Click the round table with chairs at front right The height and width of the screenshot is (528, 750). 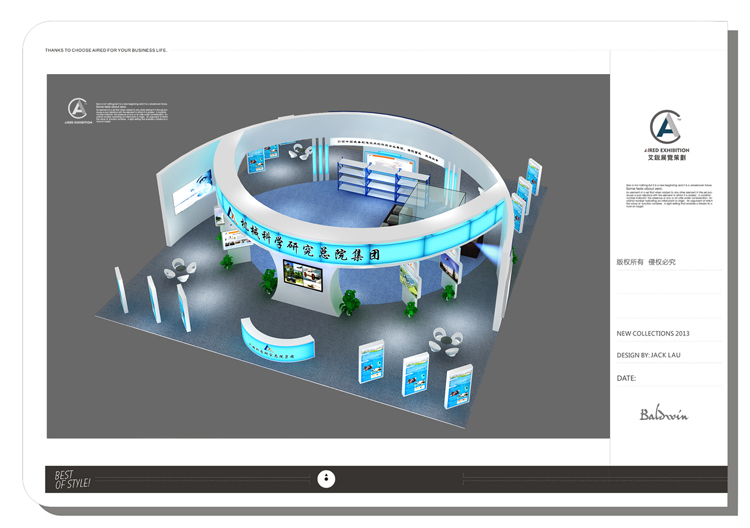(x=445, y=343)
